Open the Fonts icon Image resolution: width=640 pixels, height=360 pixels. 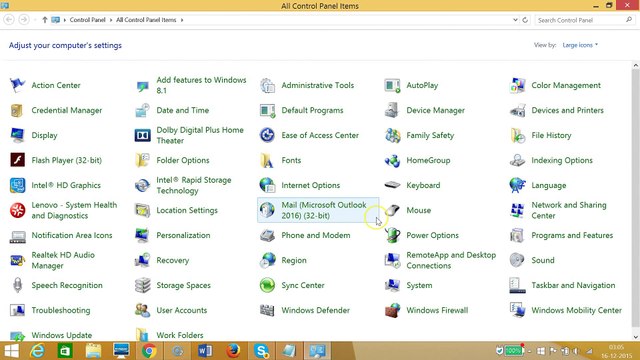[x=267, y=160]
